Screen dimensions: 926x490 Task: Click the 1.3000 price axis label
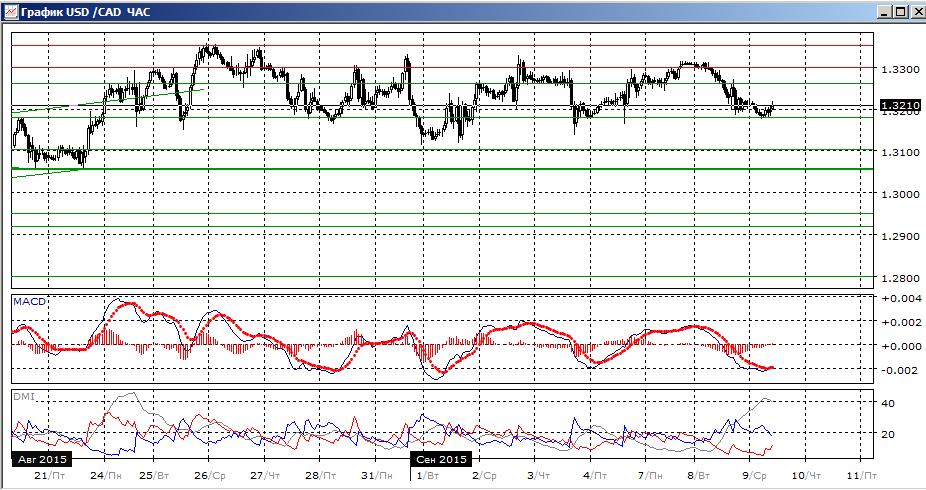(x=900, y=194)
